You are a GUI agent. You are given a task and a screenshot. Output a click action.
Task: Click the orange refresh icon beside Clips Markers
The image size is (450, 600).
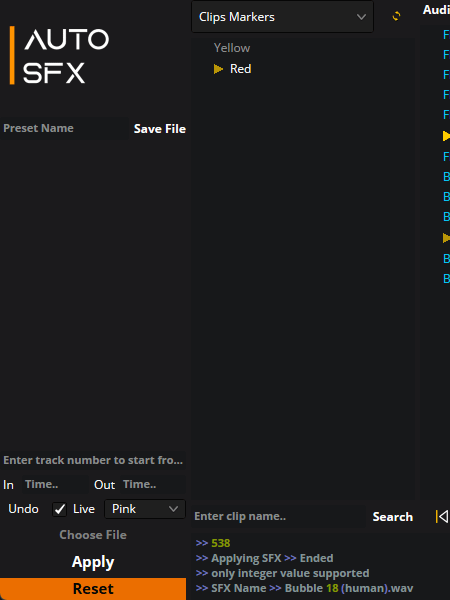coord(396,16)
